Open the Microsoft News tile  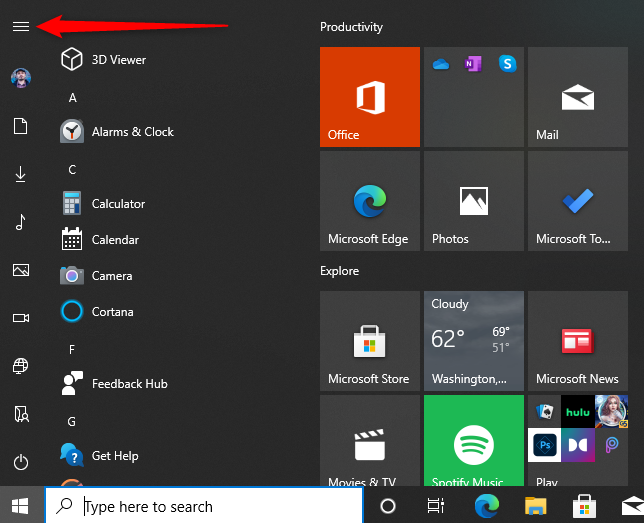click(578, 341)
